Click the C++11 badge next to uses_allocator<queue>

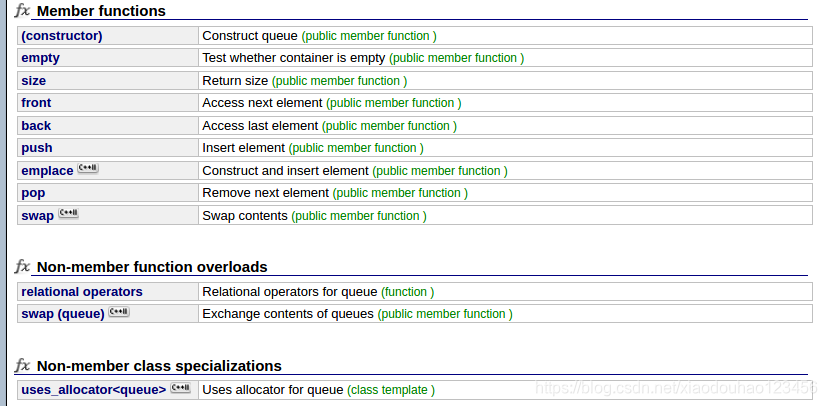[x=180, y=388]
